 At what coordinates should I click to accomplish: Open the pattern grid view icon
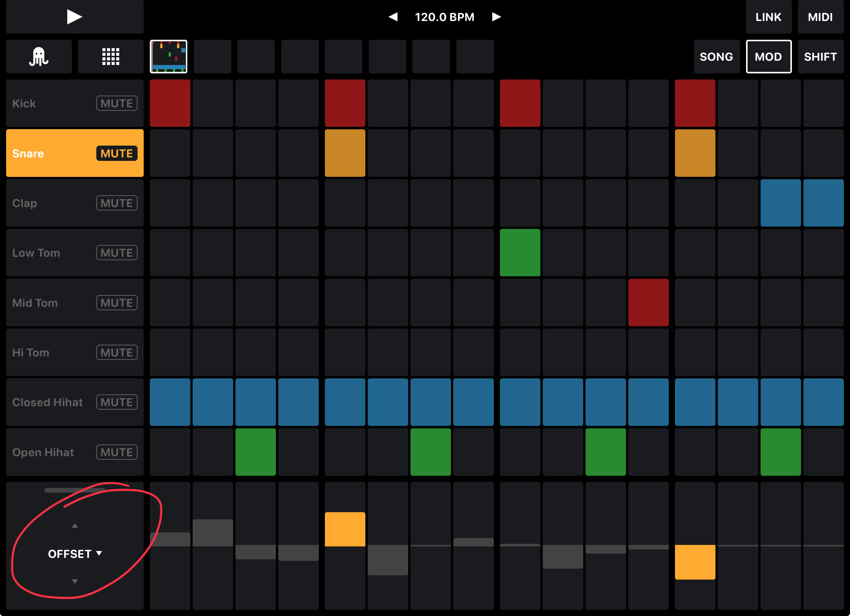click(111, 57)
